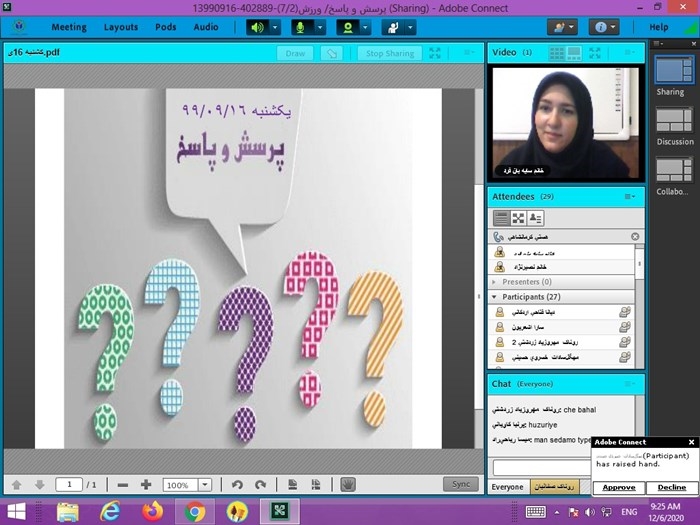Decline the raised hand request
700x525 pixels.
671,487
